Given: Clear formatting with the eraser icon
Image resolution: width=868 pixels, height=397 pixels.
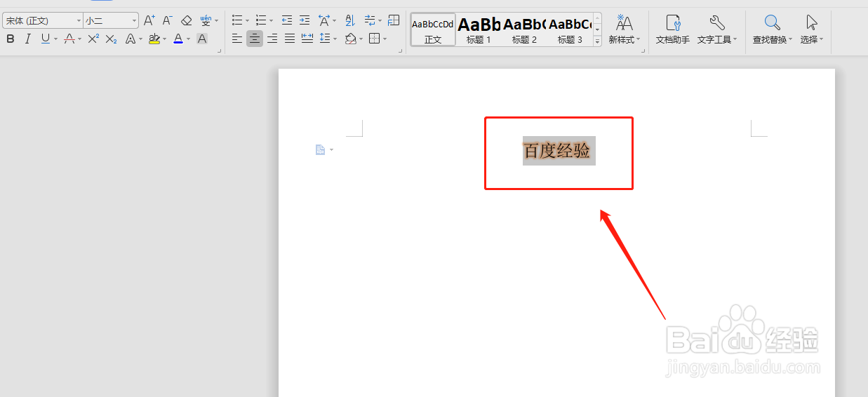Looking at the screenshot, I should 186,20.
